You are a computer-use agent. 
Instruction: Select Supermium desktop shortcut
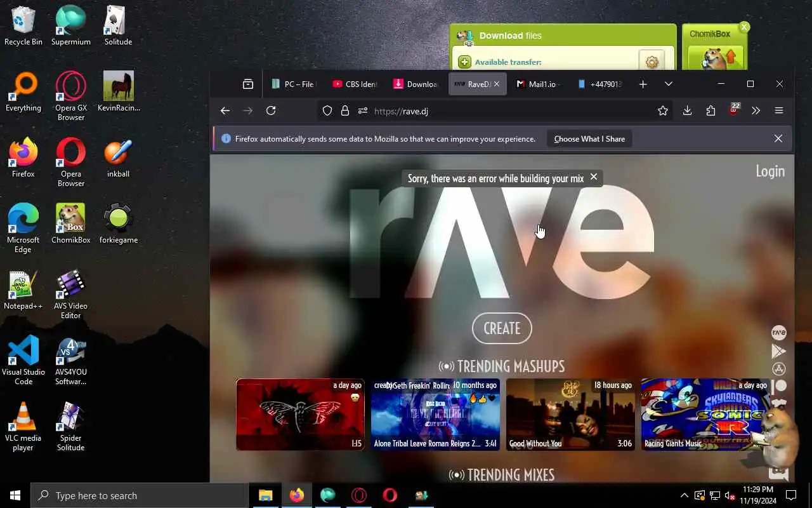click(71, 25)
